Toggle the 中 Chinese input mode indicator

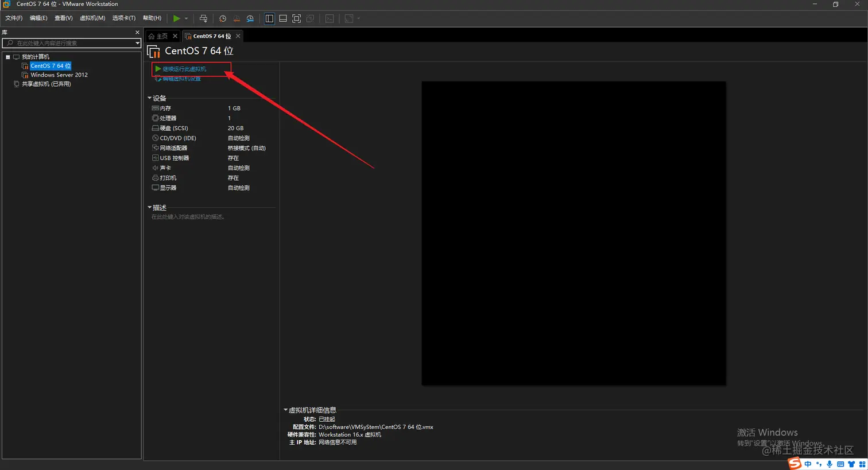click(808, 464)
